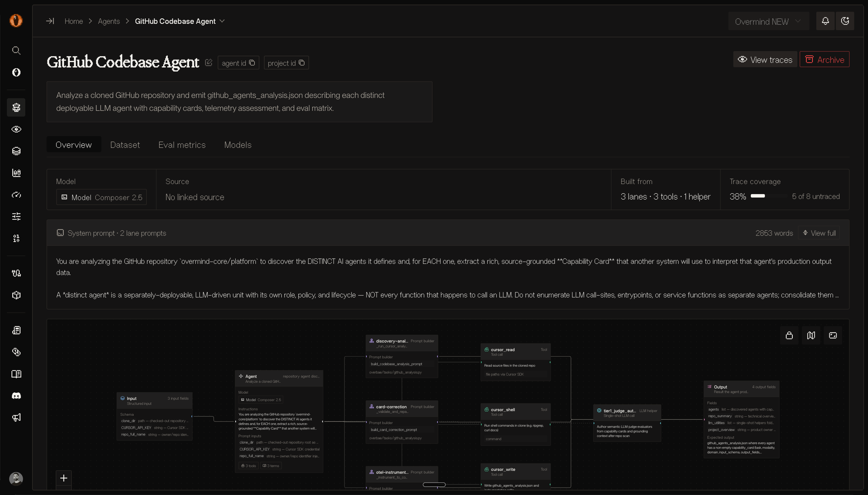
Task: Open the coins icon in sidebar
Action: 16,352
